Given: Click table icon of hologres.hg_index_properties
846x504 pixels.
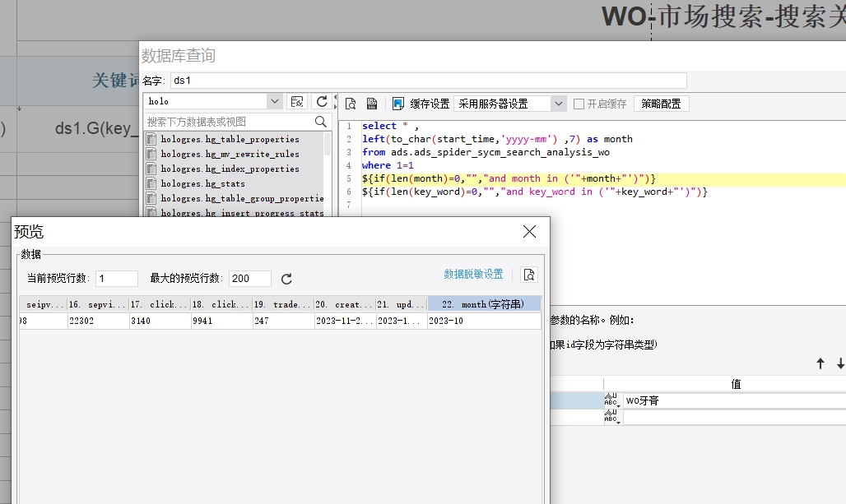Looking at the screenshot, I should point(151,169).
